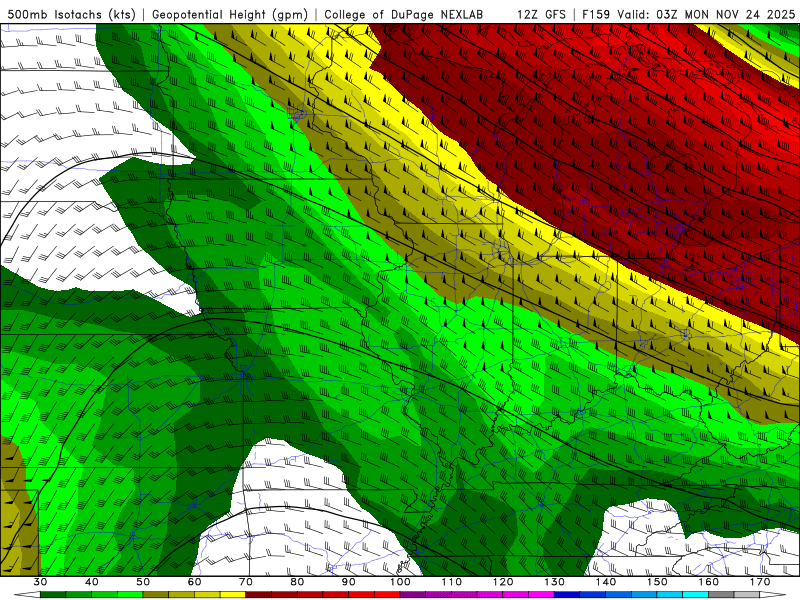Click the '130' label on the color scale

[555, 582]
